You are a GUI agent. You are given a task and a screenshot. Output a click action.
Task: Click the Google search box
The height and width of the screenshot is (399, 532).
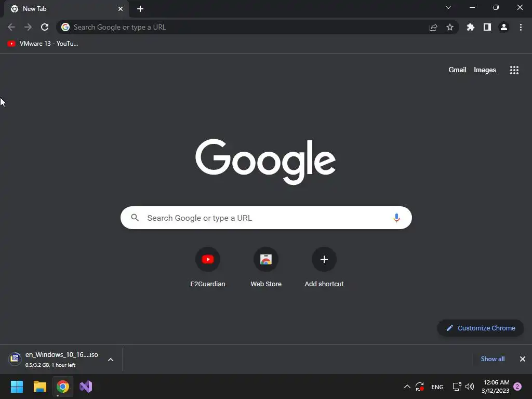coord(266,218)
